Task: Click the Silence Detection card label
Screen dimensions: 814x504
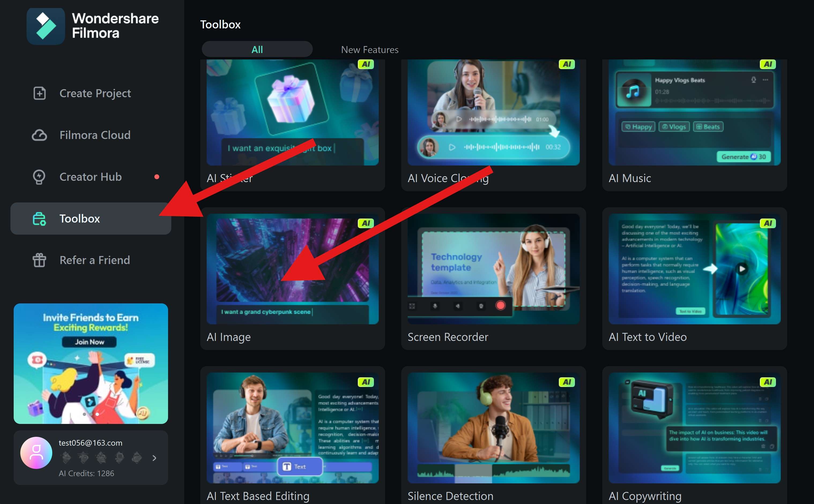Action: pos(450,496)
